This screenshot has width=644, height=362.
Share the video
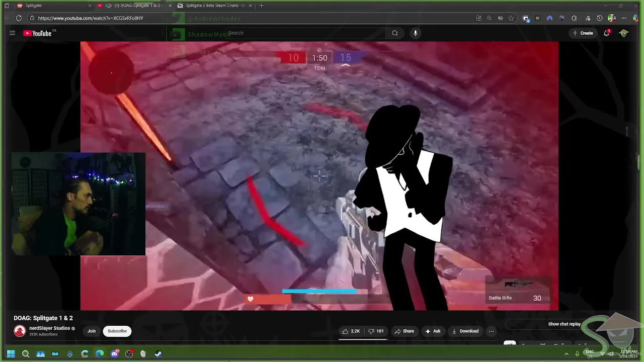[405, 331]
